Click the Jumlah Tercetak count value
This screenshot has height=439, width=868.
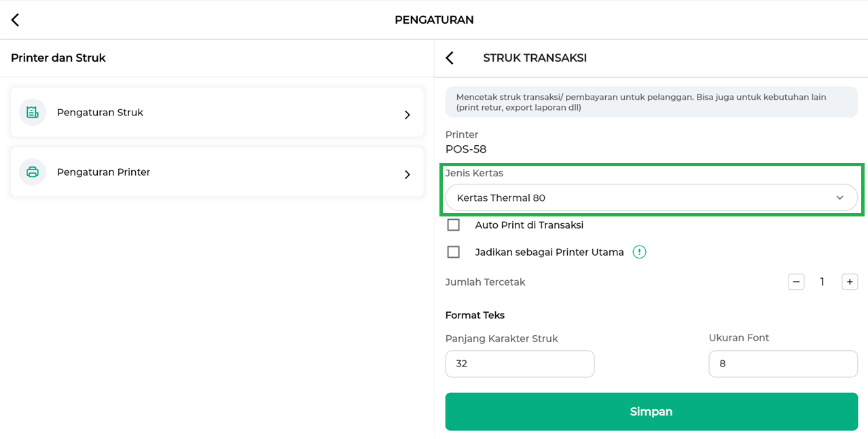pyautogui.click(x=822, y=282)
